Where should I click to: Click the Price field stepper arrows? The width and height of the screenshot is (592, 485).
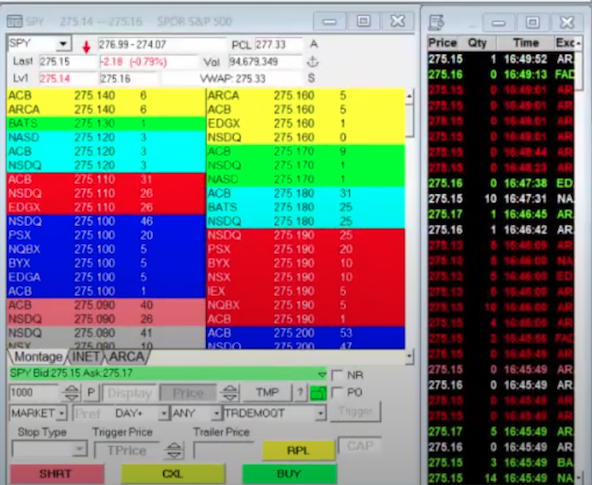click(230, 393)
